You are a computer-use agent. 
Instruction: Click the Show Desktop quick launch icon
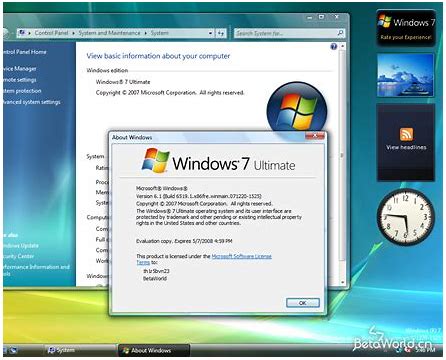pyautogui.click(x=6, y=350)
